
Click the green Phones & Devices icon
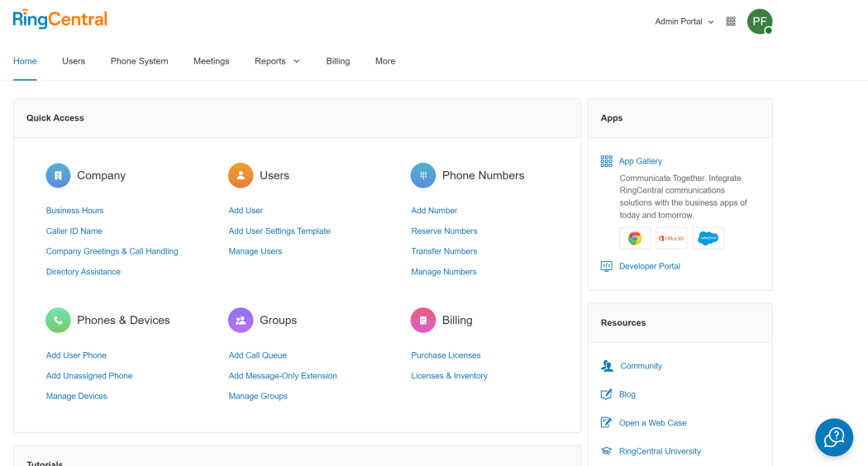[x=58, y=320]
